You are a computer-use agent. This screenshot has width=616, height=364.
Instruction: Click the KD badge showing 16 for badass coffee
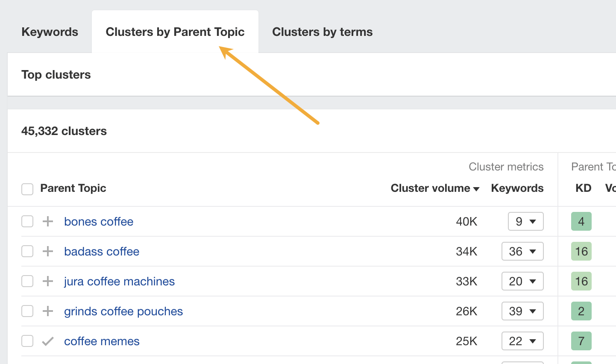581,251
